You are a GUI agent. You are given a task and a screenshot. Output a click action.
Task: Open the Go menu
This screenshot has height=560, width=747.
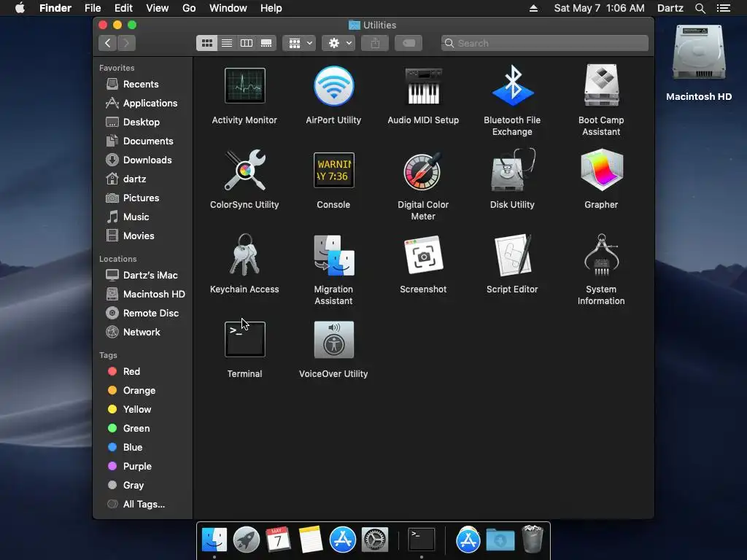[189, 8]
